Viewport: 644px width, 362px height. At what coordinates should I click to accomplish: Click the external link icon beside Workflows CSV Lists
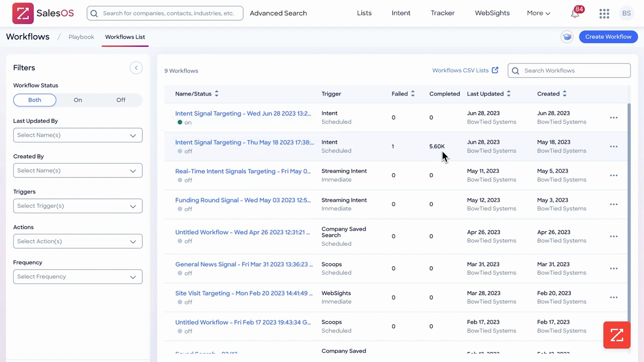click(x=495, y=70)
